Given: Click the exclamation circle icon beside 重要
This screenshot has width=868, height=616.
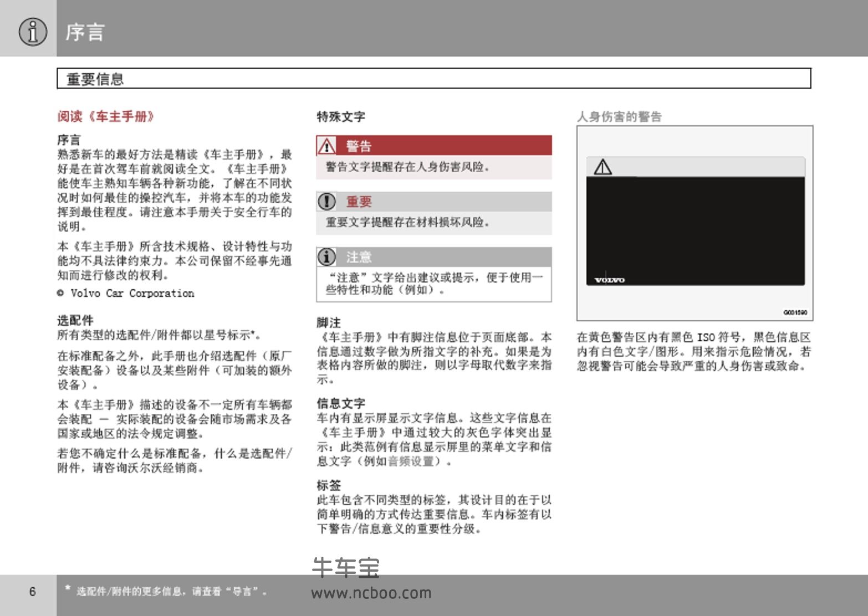Looking at the screenshot, I should pos(326,202).
